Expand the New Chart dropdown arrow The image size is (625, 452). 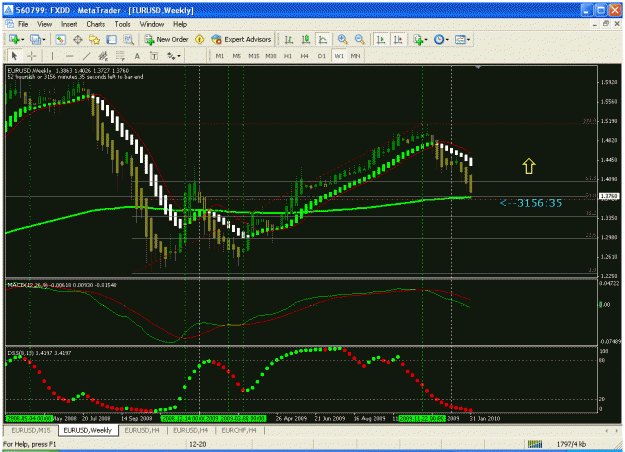tap(22, 39)
